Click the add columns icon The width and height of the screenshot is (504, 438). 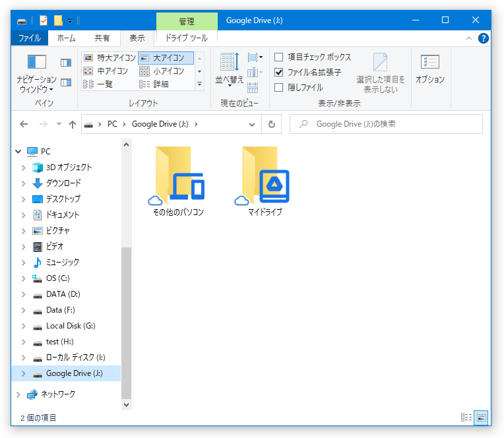(x=255, y=73)
